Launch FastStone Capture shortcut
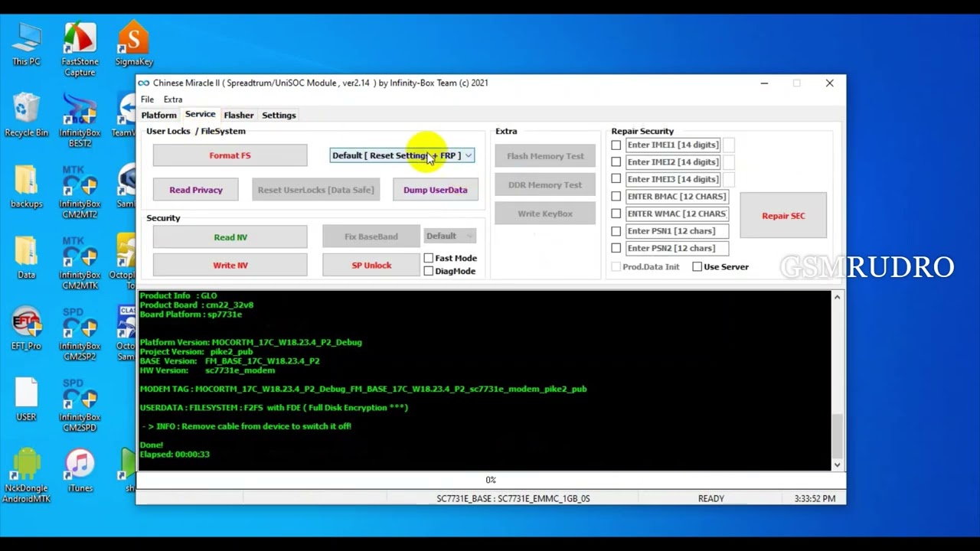Image resolution: width=980 pixels, height=551 pixels. pyautogui.click(x=80, y=50)
